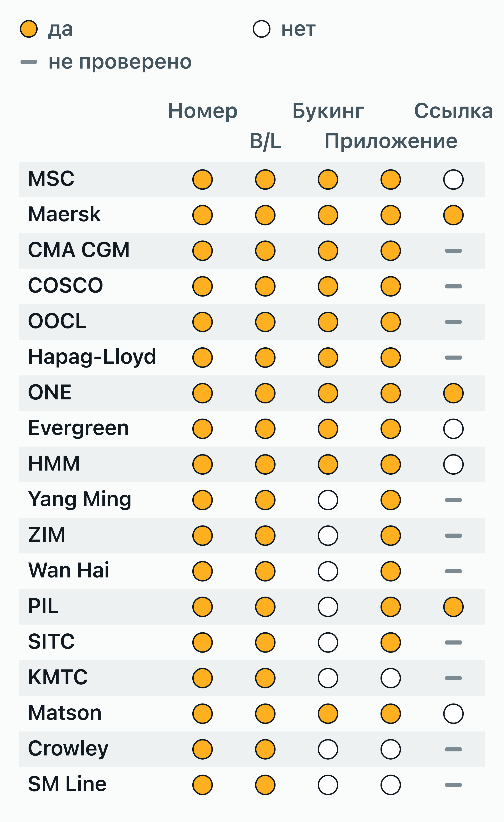Viewport: 504px width, 822px height.
Task: Select the Букинг column header
Action: (x=328, y=111)
